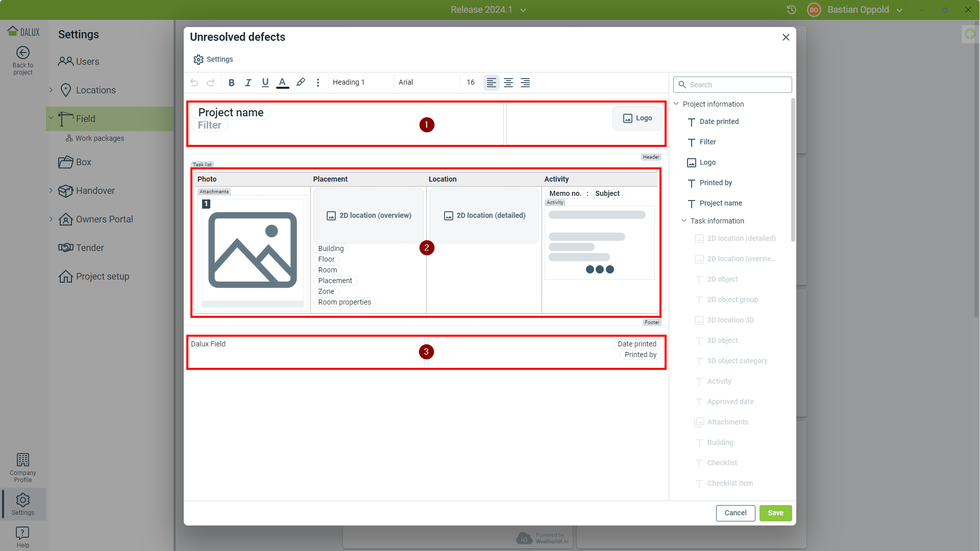Select Project setup in sidebar
Image resolution: width=980 pixels, height=551 pixels.
[103, 277]
